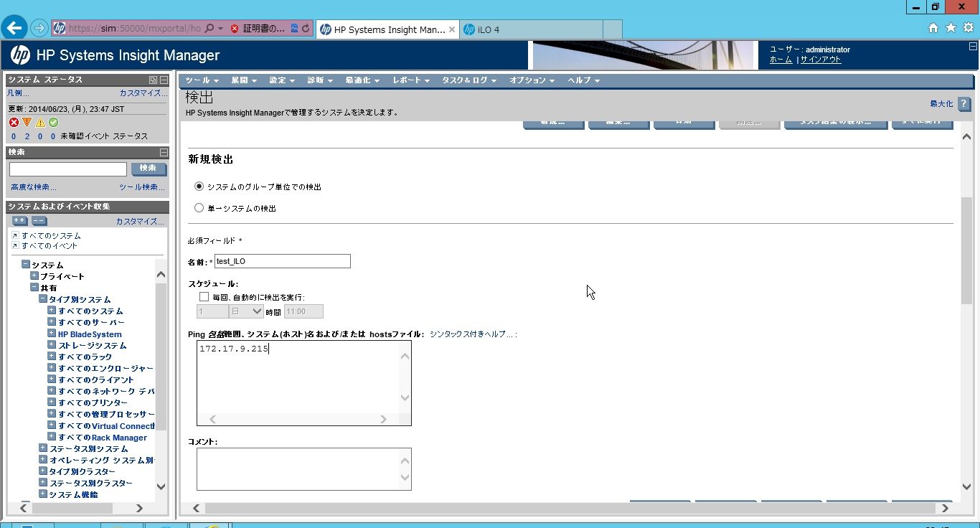
Task: Click the orange major status icon
Action: pyautogui.click(x=27, y=123)
